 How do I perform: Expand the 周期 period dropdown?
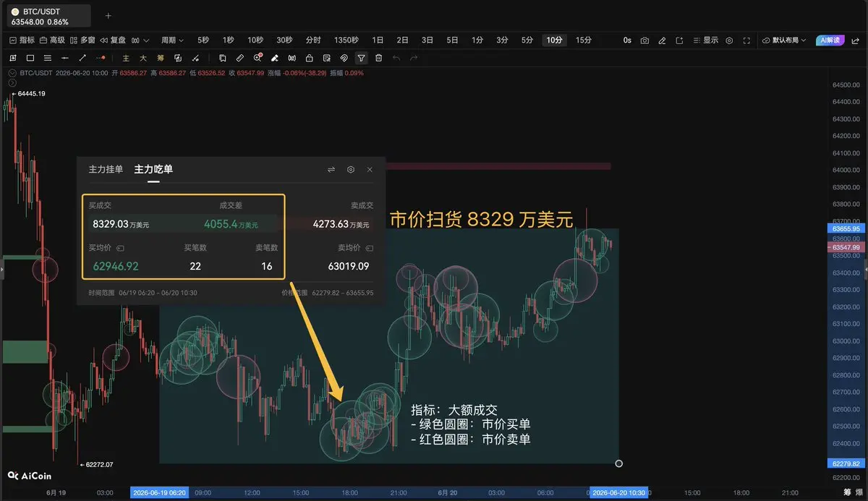tap(172, 40)
